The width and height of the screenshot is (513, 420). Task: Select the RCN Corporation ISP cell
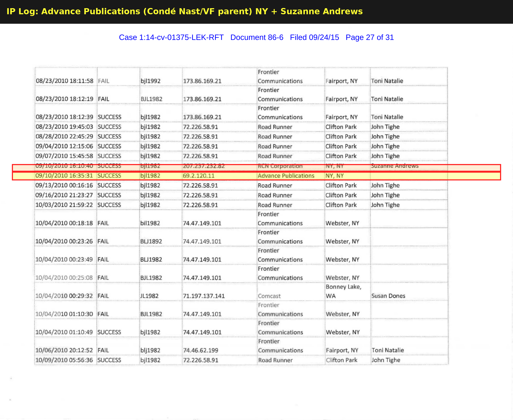280,166
